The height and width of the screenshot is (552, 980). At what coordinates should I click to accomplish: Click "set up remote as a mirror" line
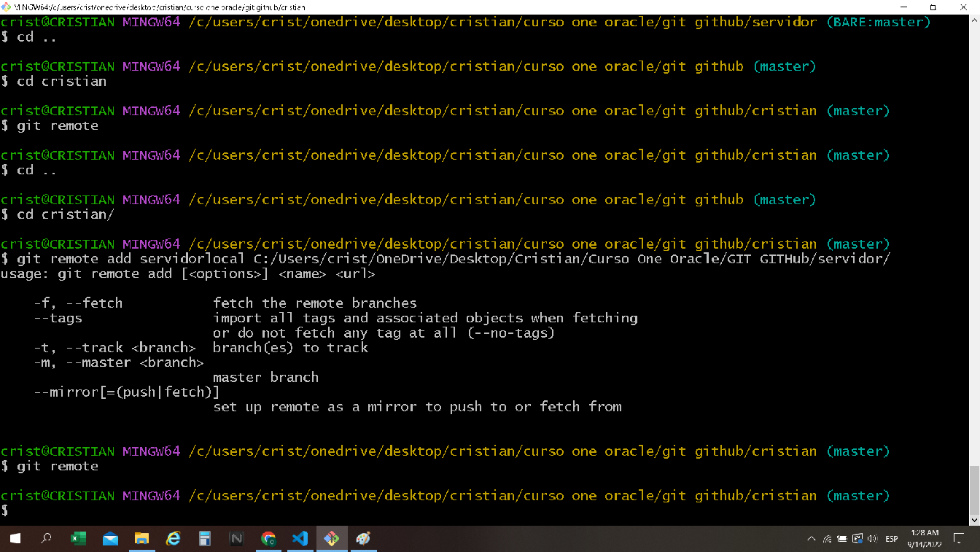coord(418,407)
